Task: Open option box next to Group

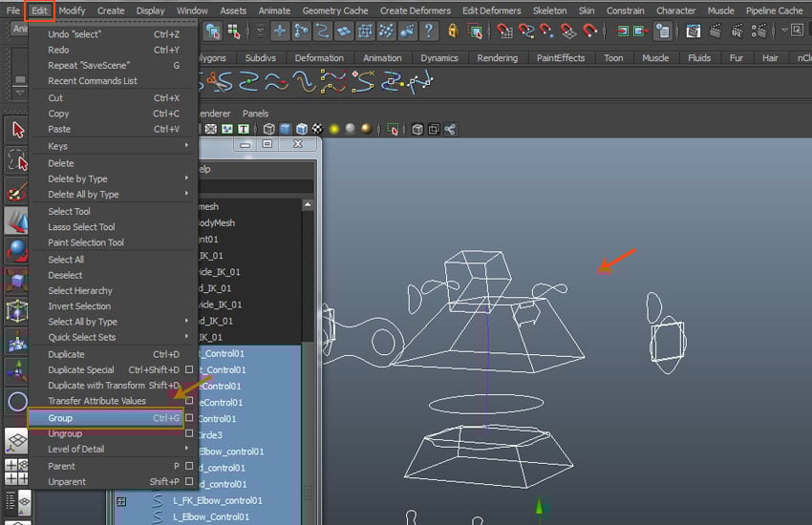Action: pyautogui.click(x=189, y=418)
